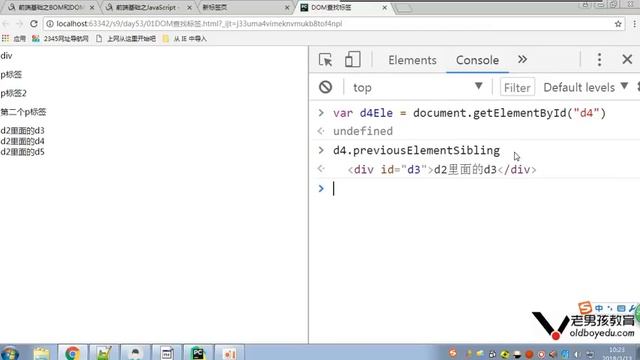Show more DevTools tabs via the double chevron
The image size is (640, 360).
pyautogui.click(x=522, y=60)
